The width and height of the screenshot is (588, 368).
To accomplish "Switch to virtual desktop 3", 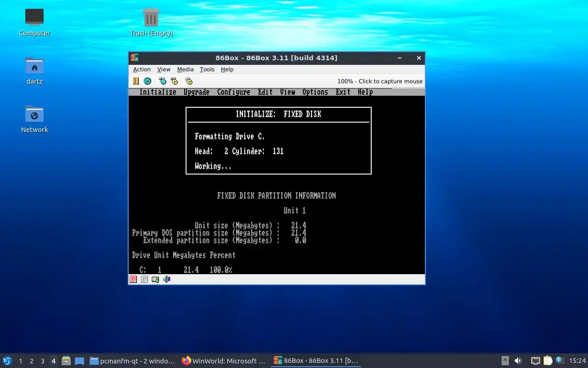I will (x=42, y=361).
